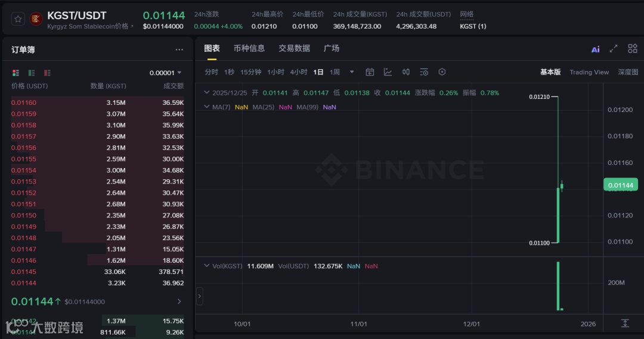The height and width of the screenshot is (339, 644).
Task: Click the KGST (1) network value
Action: (x=473, y=26)
